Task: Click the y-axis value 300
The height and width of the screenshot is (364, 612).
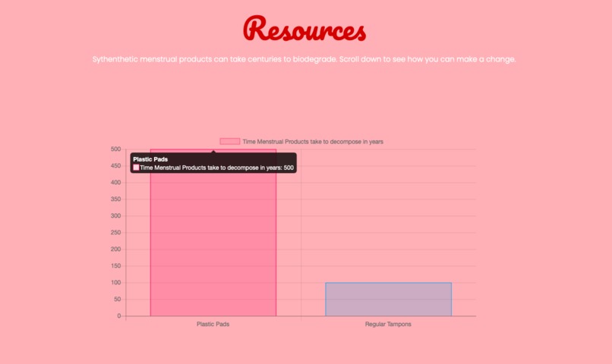Action: click(116, 216)
